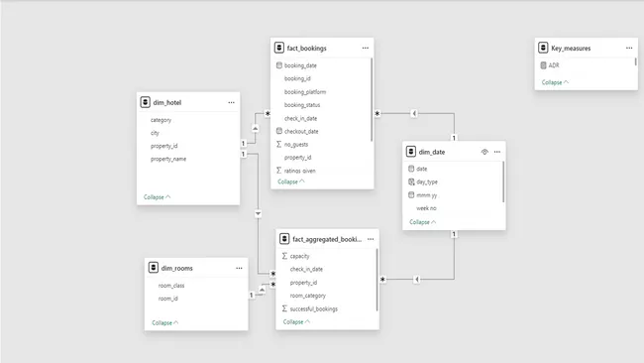
Task: Click the dim_date table icon
Action: (411, 152)
